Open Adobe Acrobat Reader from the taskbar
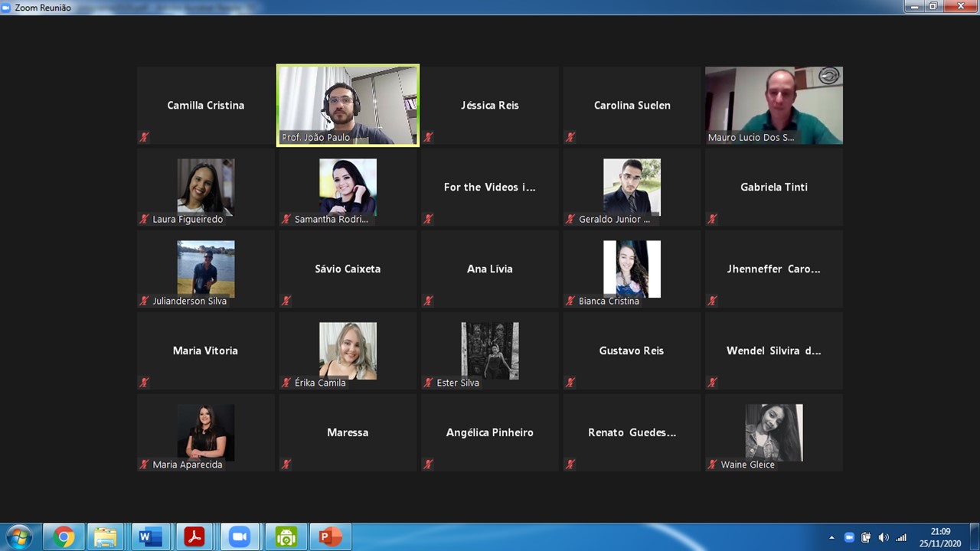The height and width of the screenshot is (551, 980). pos(194,537)
